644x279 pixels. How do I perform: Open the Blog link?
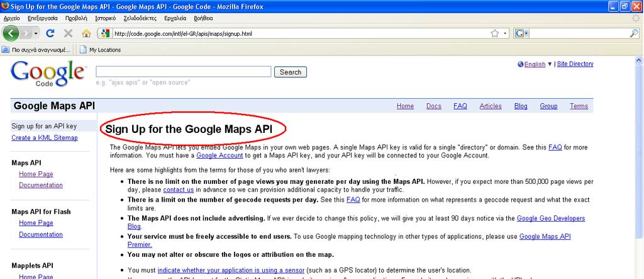pyautogui.click(x=521, y=106)
